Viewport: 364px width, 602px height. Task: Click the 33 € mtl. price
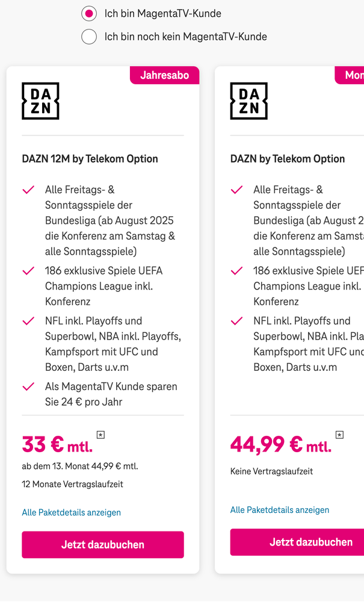57,445
